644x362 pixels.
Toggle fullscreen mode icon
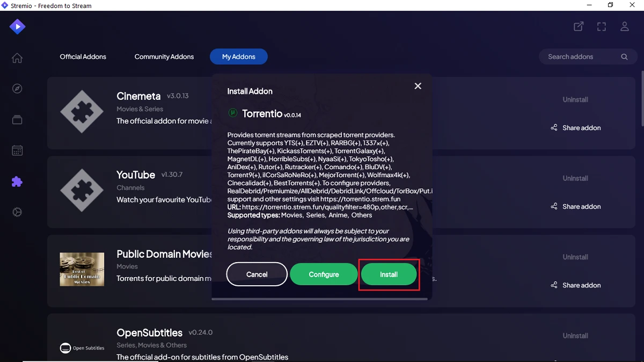tap(602, 26)
